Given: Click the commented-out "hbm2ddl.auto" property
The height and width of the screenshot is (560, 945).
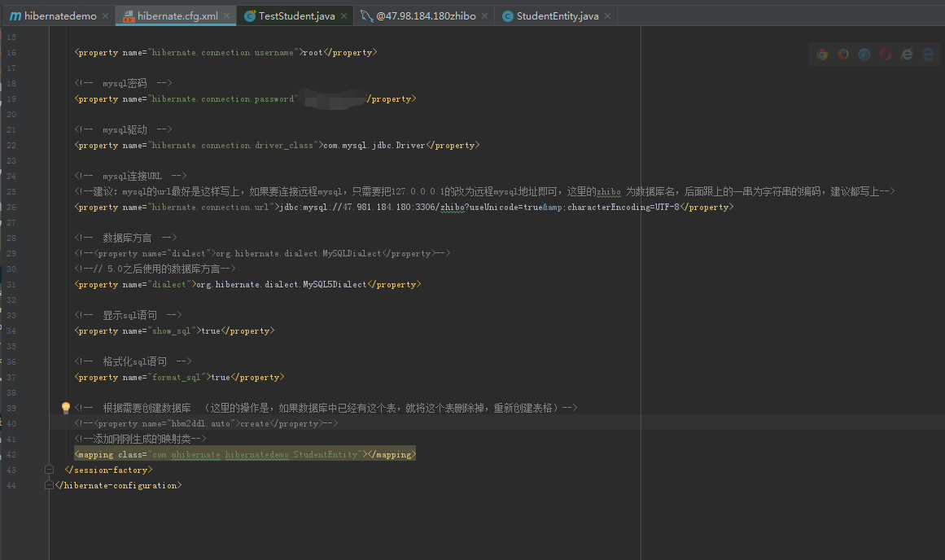Looking at the screenshot, I should click(206, 424).
